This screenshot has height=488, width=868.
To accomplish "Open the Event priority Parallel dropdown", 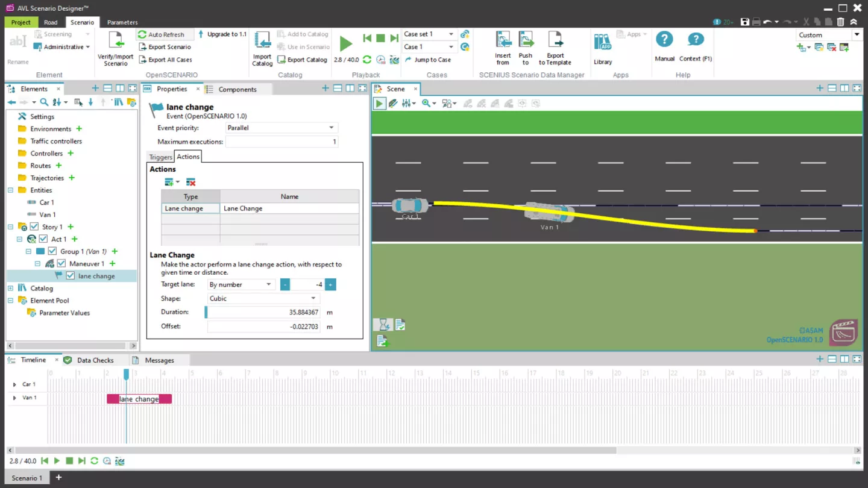I will pos(281,128).
